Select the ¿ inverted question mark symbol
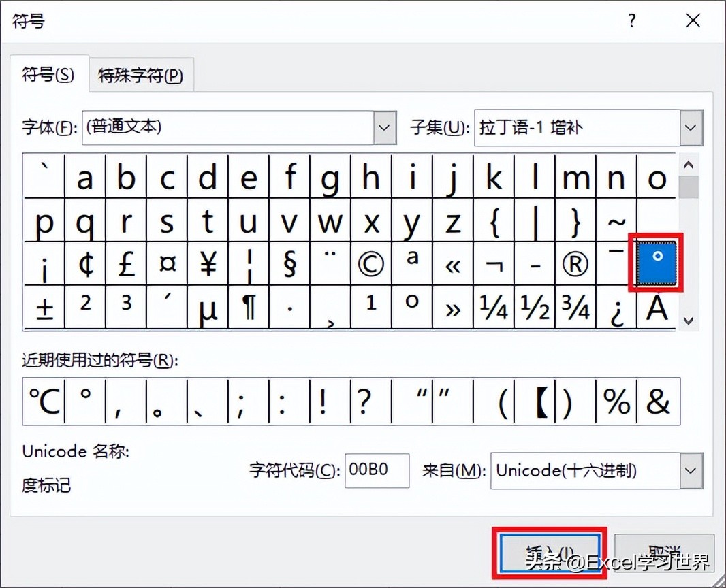This screenshot has height=588, width=726. (x=616, y=308)
